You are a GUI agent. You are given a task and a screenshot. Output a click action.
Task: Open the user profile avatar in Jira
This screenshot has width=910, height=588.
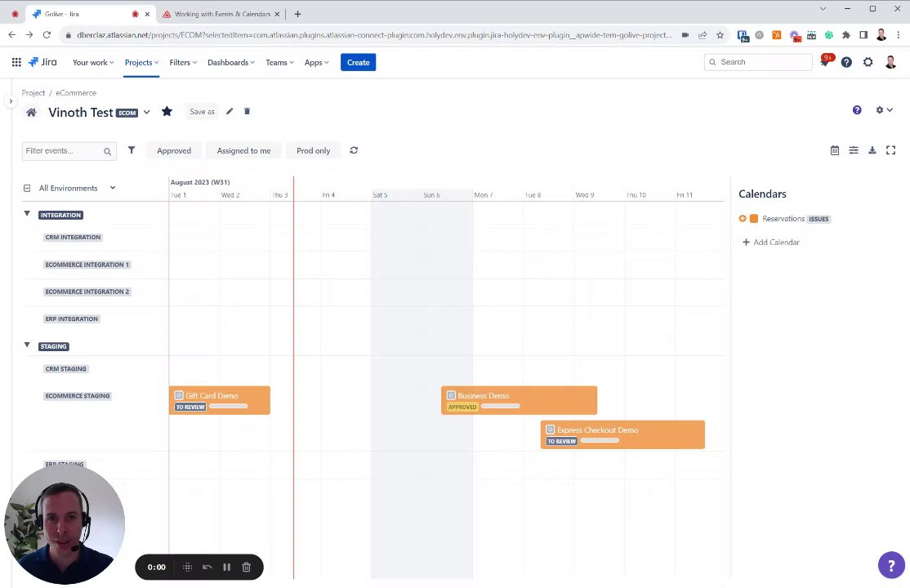[890, 62]
